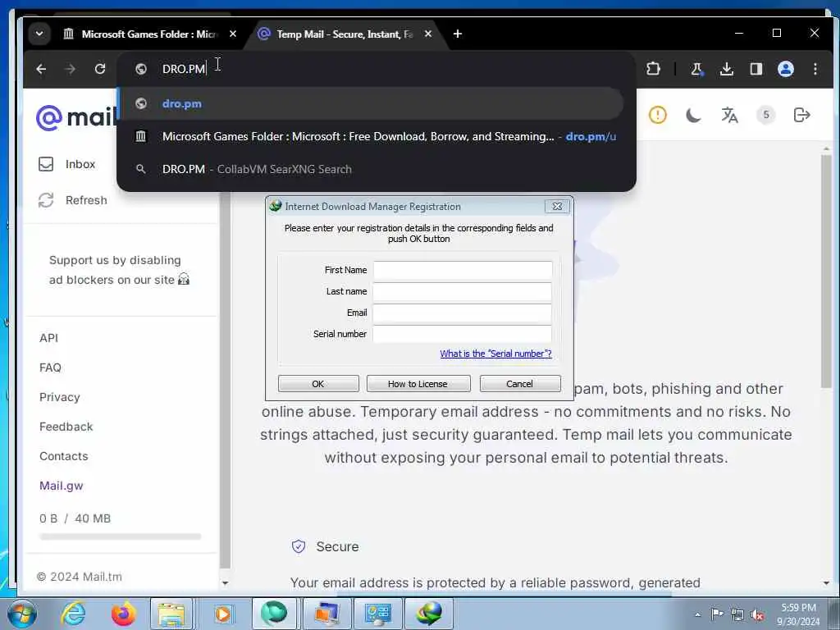Click the browser forward arrow

pos(71,69)
